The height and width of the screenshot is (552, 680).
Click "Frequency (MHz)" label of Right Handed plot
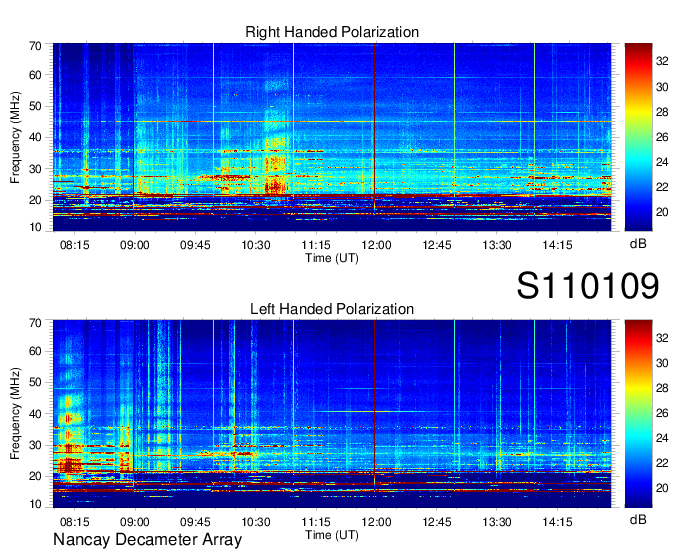coord(15,137)
